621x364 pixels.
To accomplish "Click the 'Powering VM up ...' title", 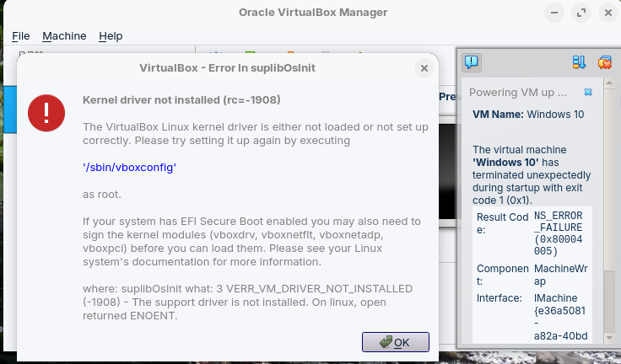I will tap(518, 93).
